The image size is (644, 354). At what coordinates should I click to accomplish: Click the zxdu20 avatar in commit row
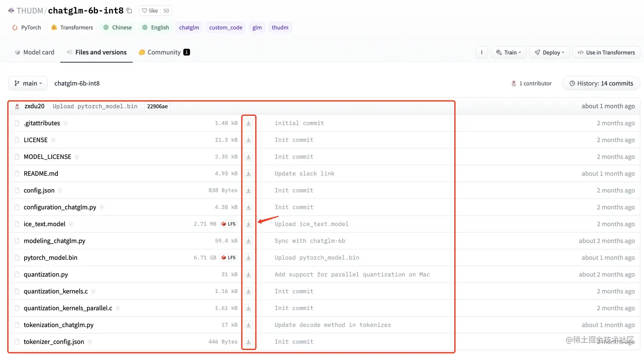coord(17,106)
